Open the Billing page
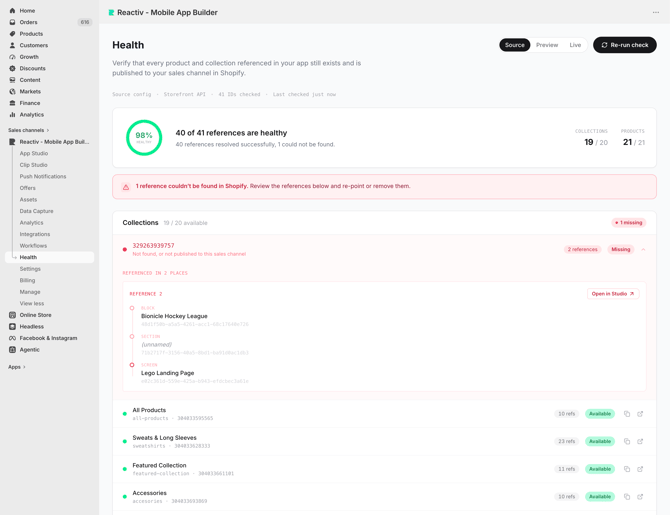The height and width of the screenshot is (515, 670). (x=27, y=280)
